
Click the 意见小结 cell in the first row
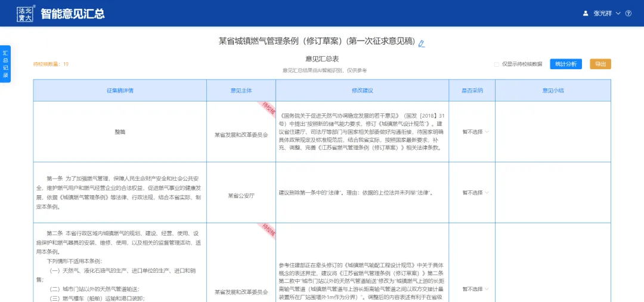click(553, 132)
